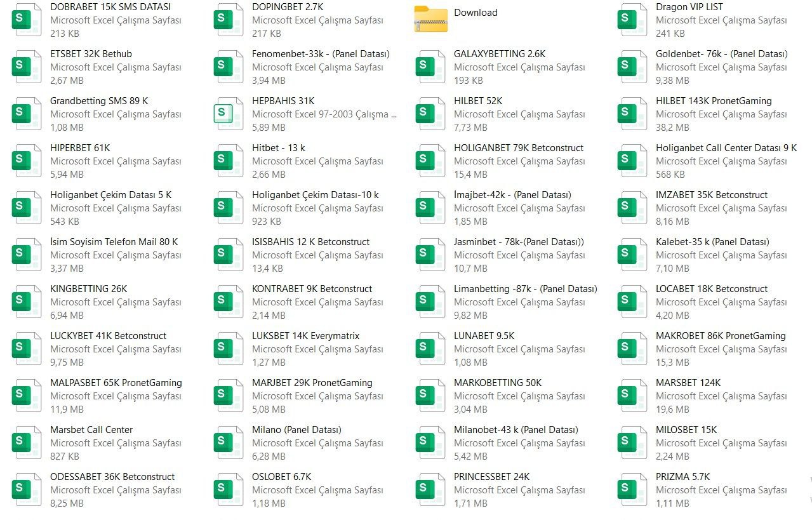The width and height of the screenshot is (812, 520).
Task: Select the ETSBET 32K Bethub file name
Action: click(91, 54)
